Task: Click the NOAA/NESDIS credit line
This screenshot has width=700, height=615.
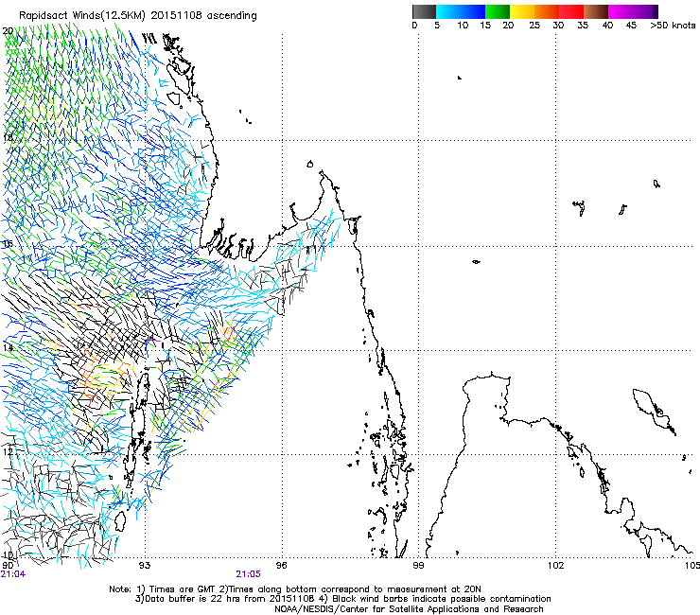Action: pyautogui.click(x=409, y=609)
